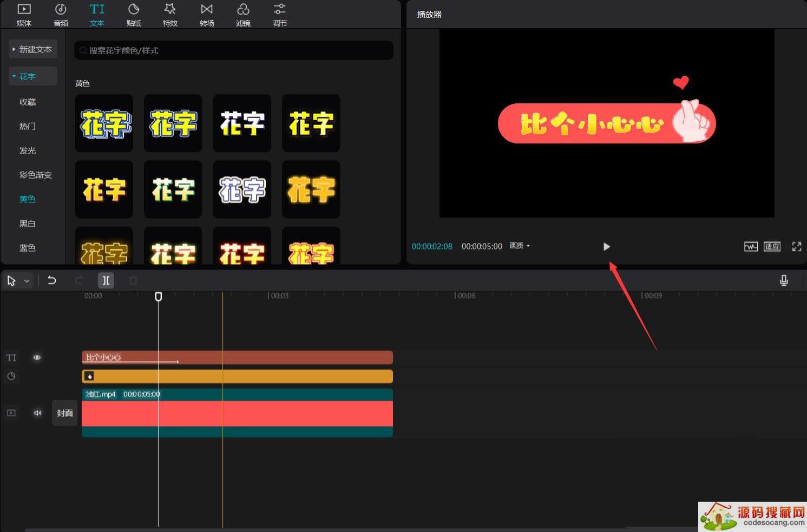Open fullscreen preview in player
This screenshot has width=807, height=532.
[x=796, y=247]
